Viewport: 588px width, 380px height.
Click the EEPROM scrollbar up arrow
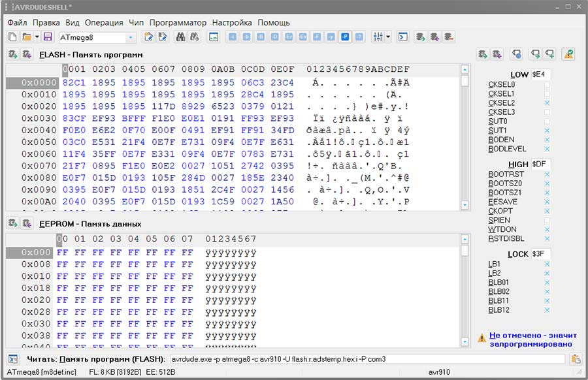click(465, 239)
